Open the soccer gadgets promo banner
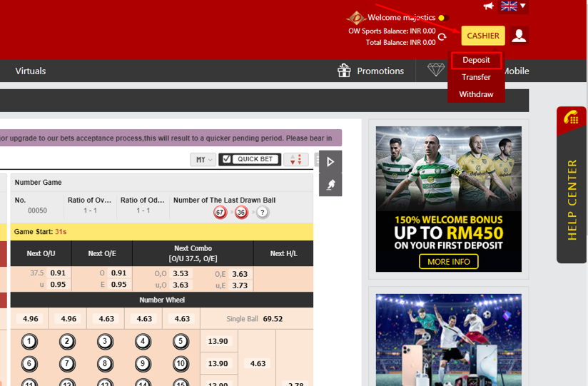 [449, 340]
